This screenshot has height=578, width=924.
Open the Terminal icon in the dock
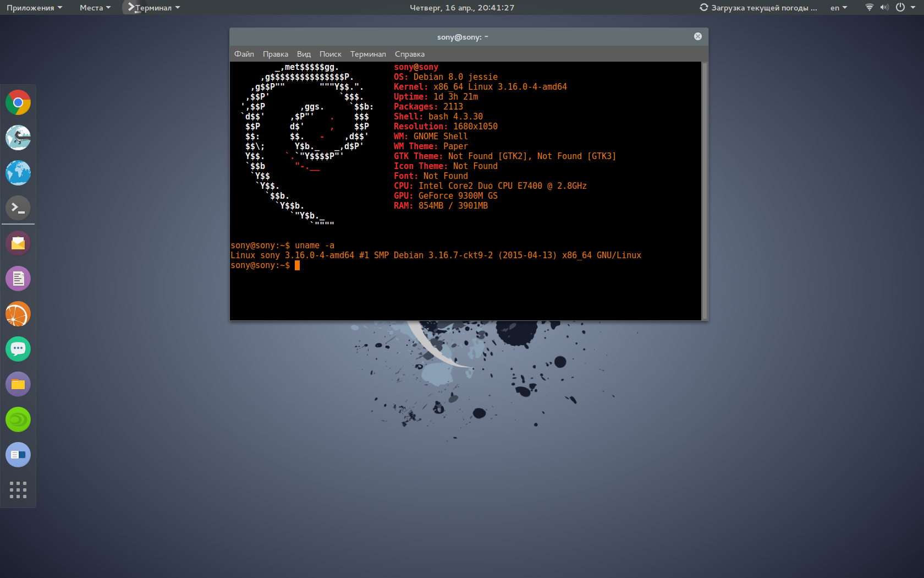point(18,208)
